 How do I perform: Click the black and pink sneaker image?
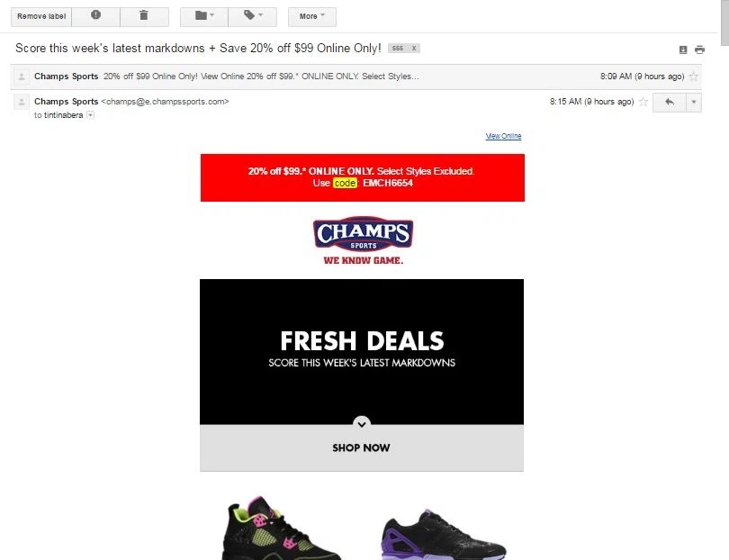[x=280, y=528]
